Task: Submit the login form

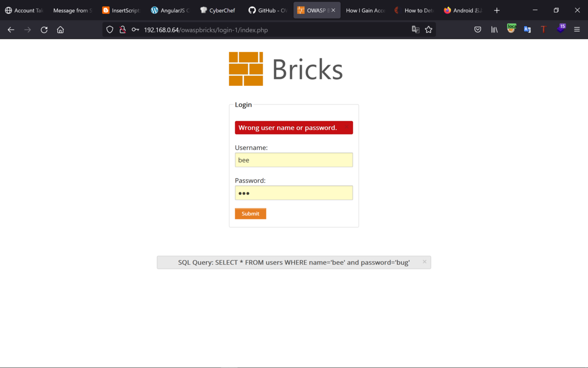Action: pyautogui.click(x=250, y=213)
